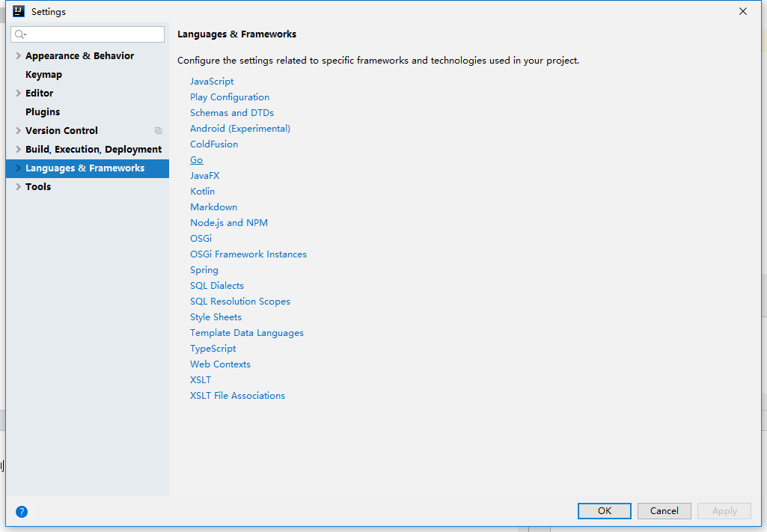
Task: Open the SQL Dialects link
Action: [x=217, y=286]
